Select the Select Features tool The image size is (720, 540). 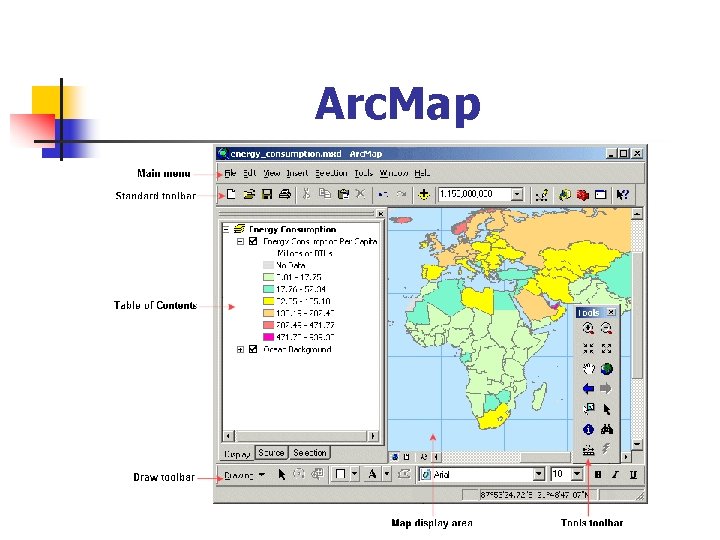588,409
